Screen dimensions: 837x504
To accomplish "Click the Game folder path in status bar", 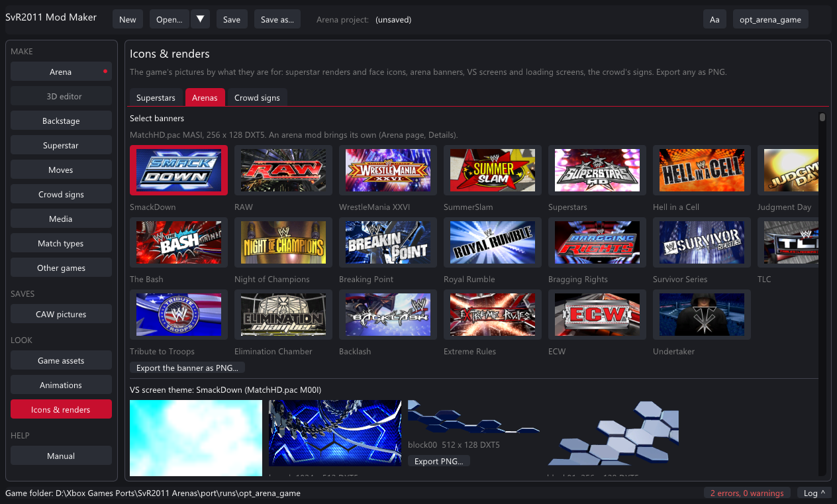I will coord(153,493).
